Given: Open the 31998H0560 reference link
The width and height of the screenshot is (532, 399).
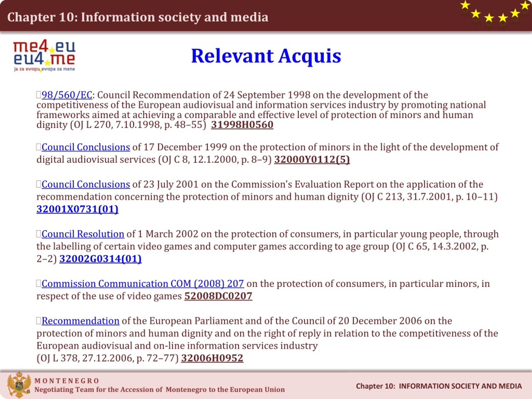Looking at the screenshot, I should (242, 124).
